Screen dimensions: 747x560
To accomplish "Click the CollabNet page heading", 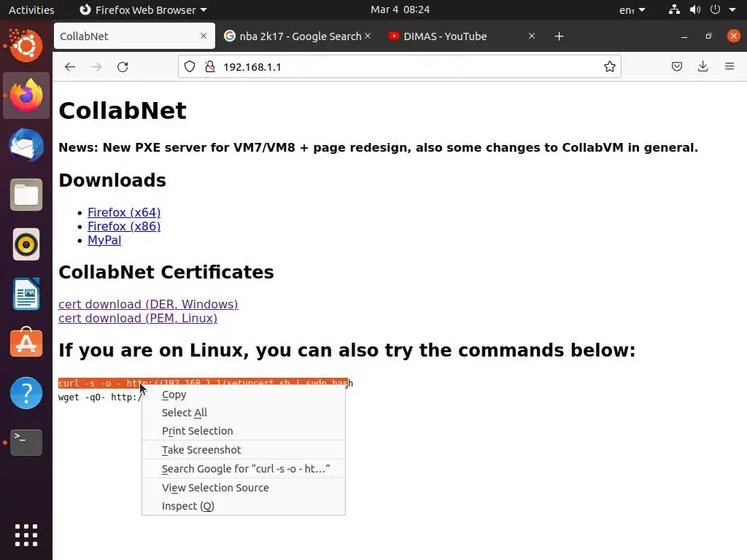I will pyautogui.click(x=123, y=111).
